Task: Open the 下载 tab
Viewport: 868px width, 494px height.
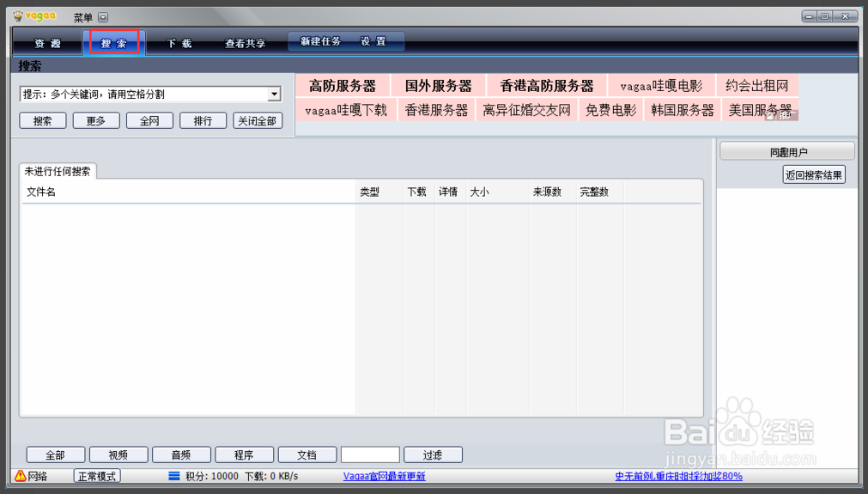Action: [x=179, y=43]
